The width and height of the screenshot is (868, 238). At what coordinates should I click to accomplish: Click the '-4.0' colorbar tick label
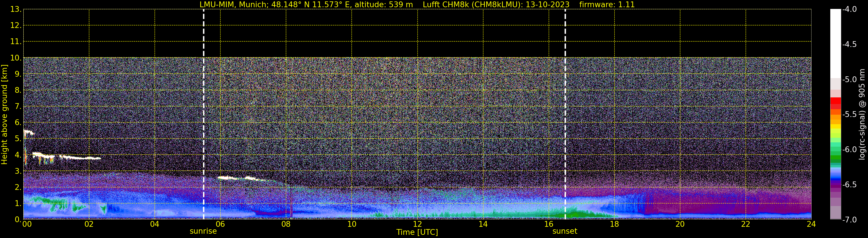pos(849,9)
